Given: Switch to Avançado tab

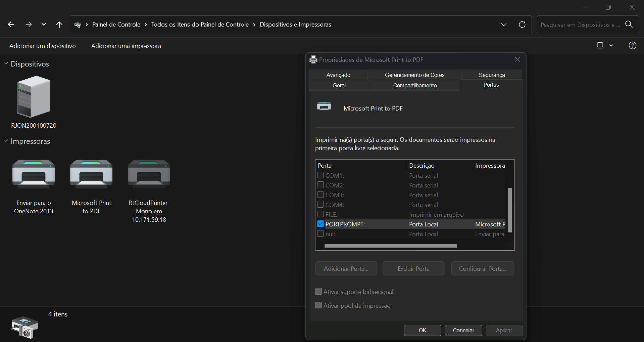Looking at the screenshot, I should (338, 75).
